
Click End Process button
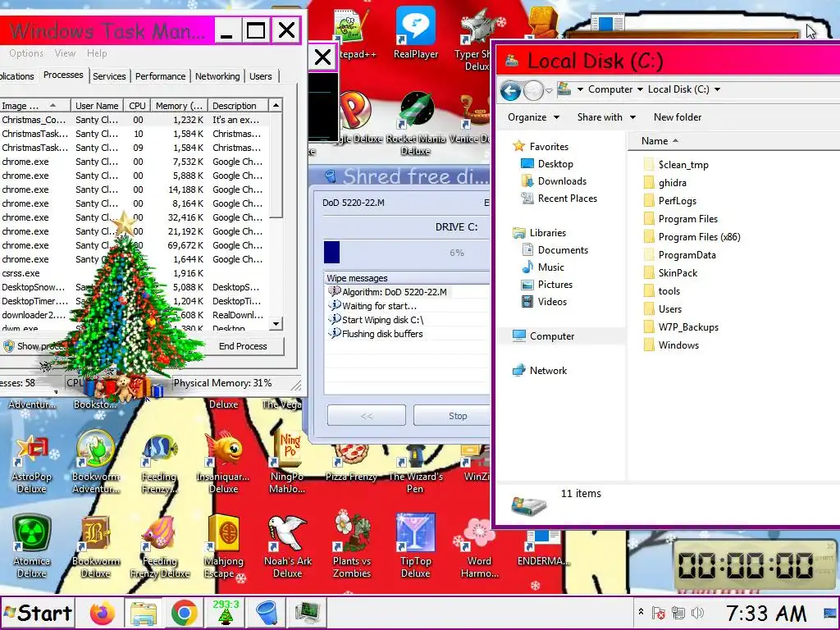click(x=243, y=347)
